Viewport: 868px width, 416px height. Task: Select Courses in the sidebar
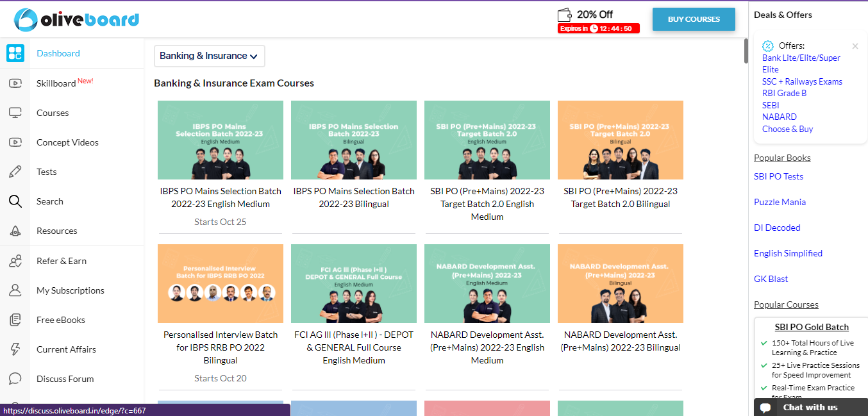(x=53, y=113)
